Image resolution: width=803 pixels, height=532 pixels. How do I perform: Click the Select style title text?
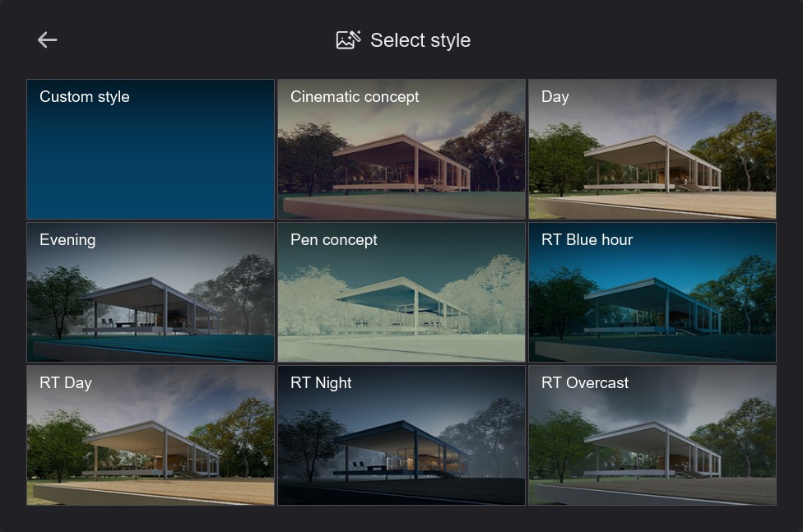click(x=420, y=40)
